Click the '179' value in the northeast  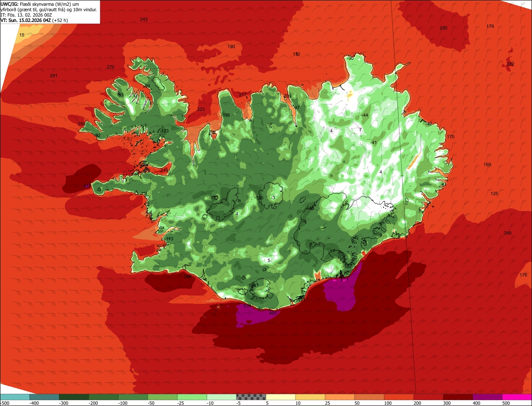(x=490, y=26)
